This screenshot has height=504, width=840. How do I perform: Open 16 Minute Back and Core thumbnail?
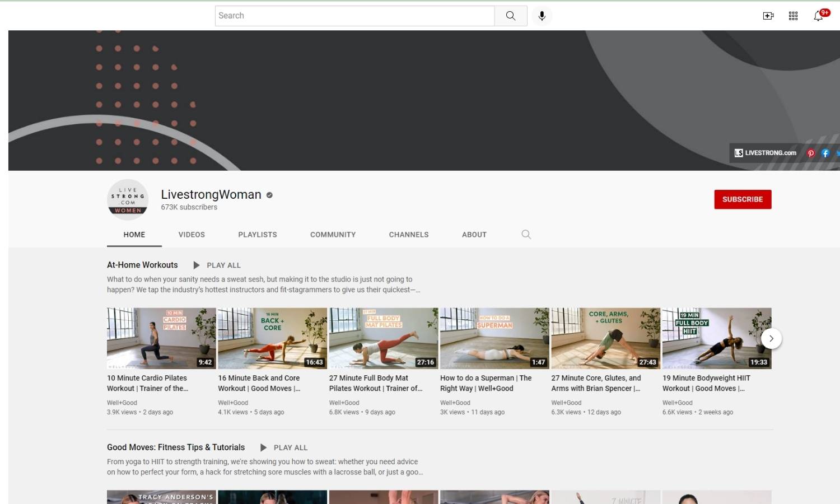click(272, 338)
